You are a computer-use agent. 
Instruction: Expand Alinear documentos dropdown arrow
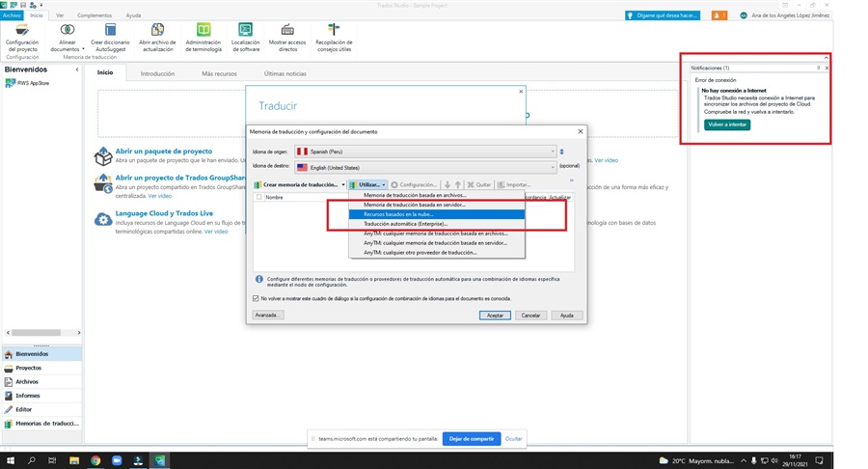point(83,49)
